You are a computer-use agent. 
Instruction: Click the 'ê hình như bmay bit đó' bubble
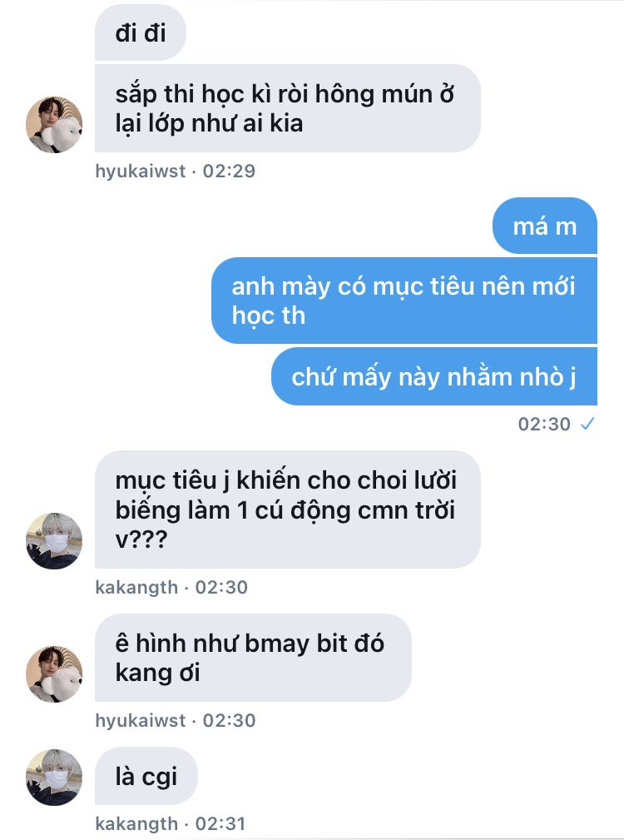[253, 658]
